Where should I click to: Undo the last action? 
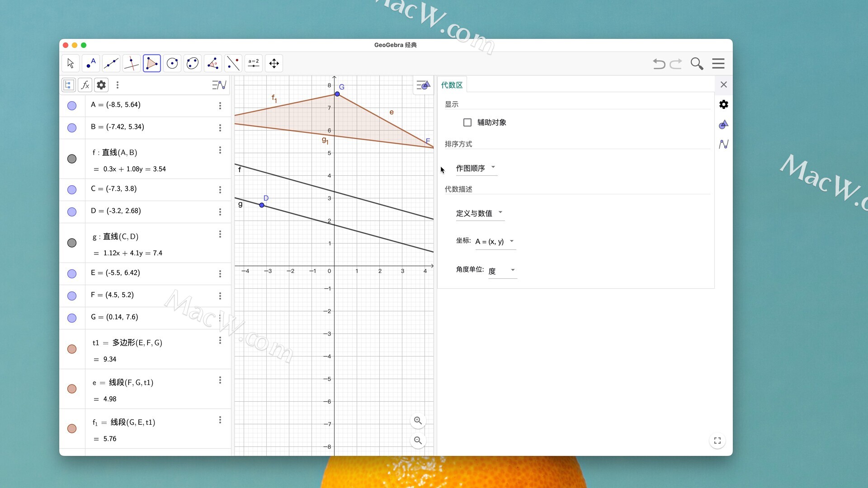pyautogui.click(x=659, y=64)
